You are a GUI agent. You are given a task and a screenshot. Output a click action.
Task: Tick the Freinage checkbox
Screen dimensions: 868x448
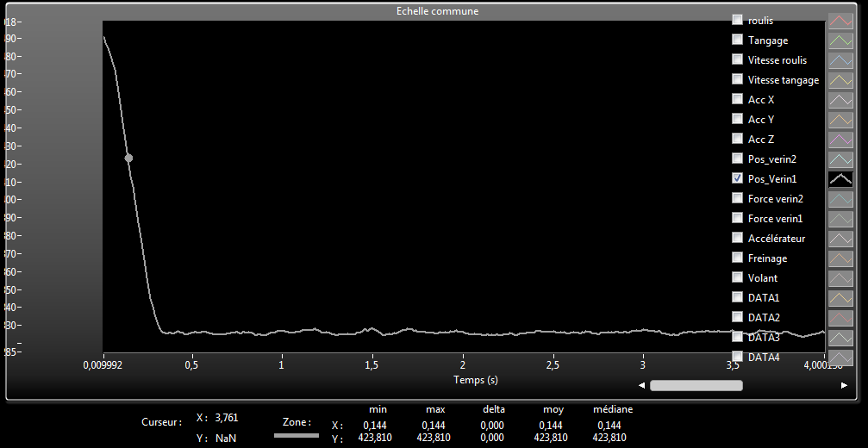[x=737, y=258]
